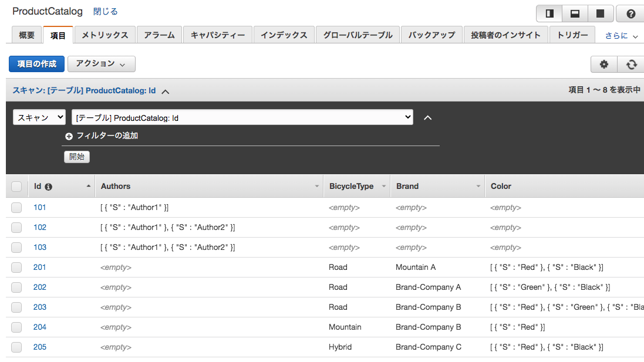View the info tooltip next to Id column
The width and height of the screenshot is (644, 362).
48,186
